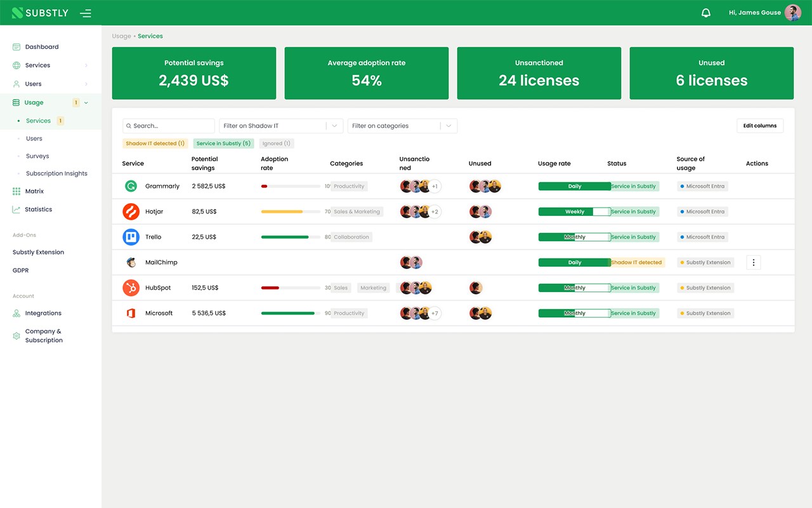Click the Users person icon
Image resolution: width=812 pixels, height=508 pixels.
pyautogui.click(x=16, y=84)
